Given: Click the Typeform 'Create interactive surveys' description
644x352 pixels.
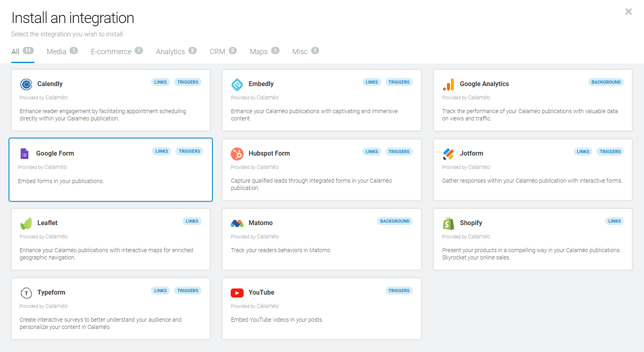Looking at the screenshot, I should click(101, 323).
